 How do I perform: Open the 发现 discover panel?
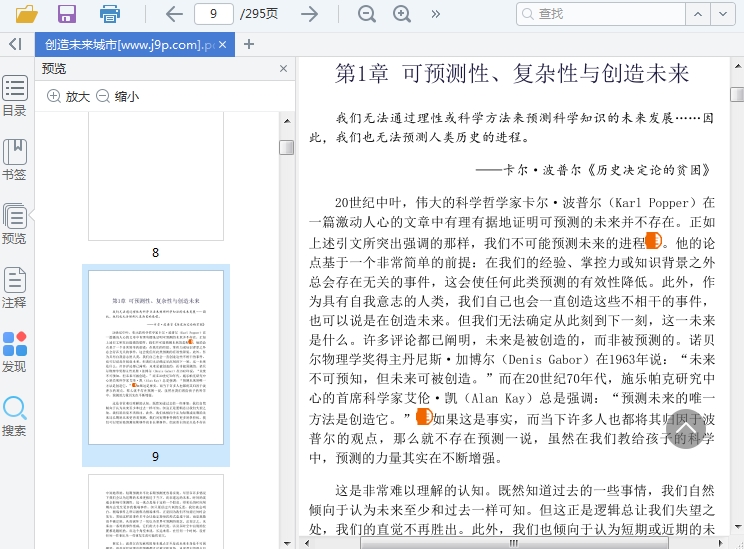[x=14, y=352]
